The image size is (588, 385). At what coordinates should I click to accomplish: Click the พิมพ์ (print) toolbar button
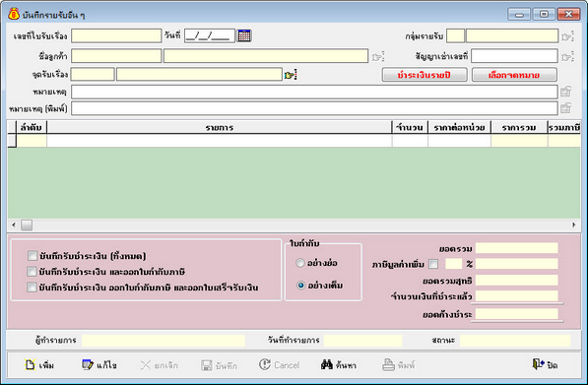399,364
